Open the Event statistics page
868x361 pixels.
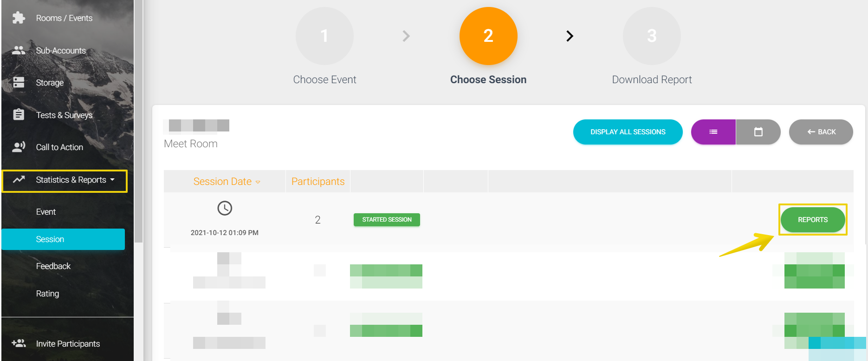pyautogui.click(x=45, y=211)
